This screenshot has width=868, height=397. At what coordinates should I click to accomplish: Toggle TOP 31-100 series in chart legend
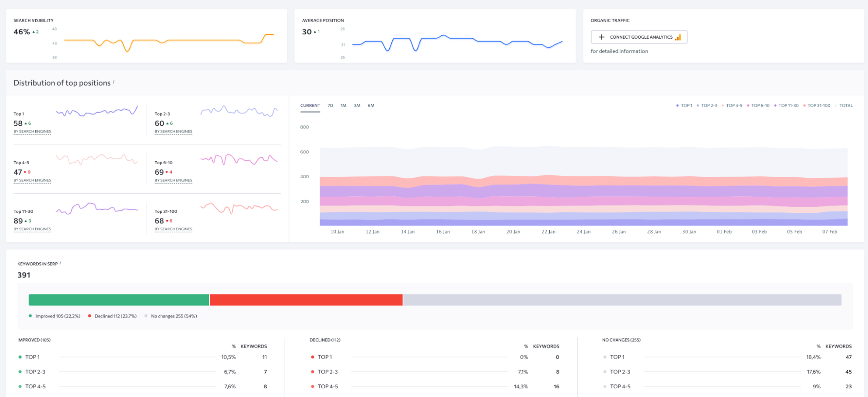click(x=817, y=106)
